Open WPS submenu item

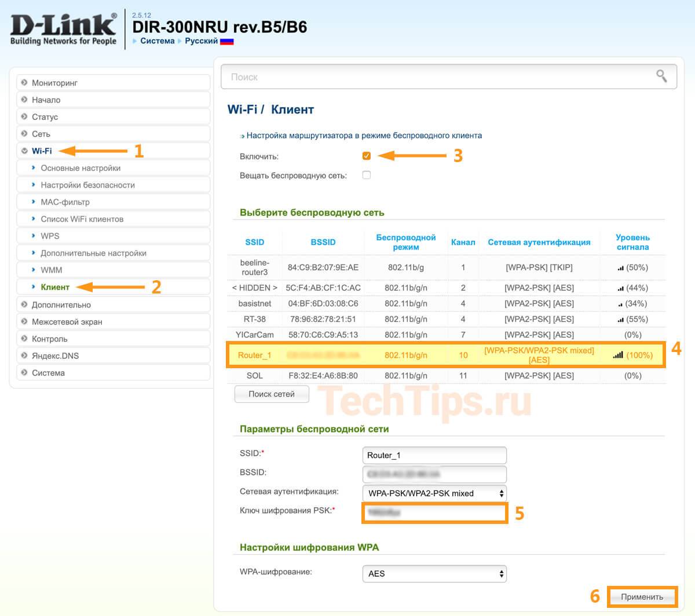(x=113, y=236)
